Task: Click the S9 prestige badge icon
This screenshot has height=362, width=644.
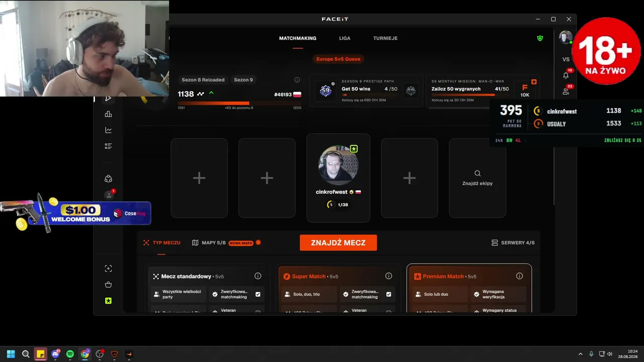Action: pos(326,90)
